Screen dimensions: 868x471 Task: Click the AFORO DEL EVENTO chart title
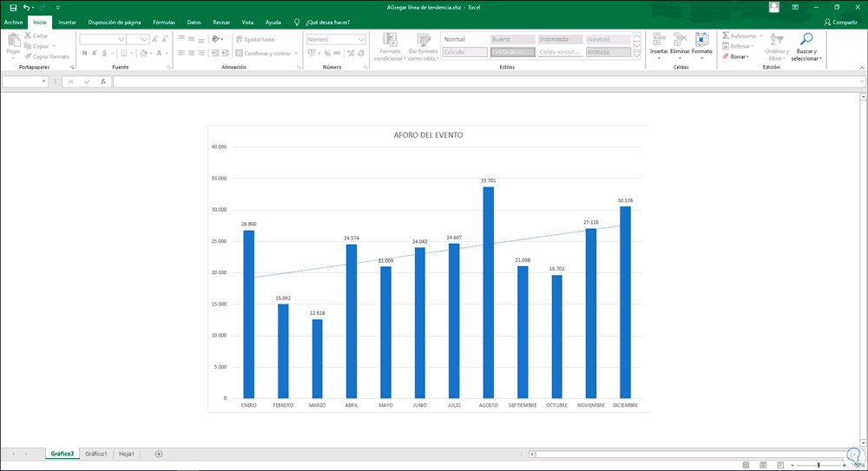(x=428, y=135)
